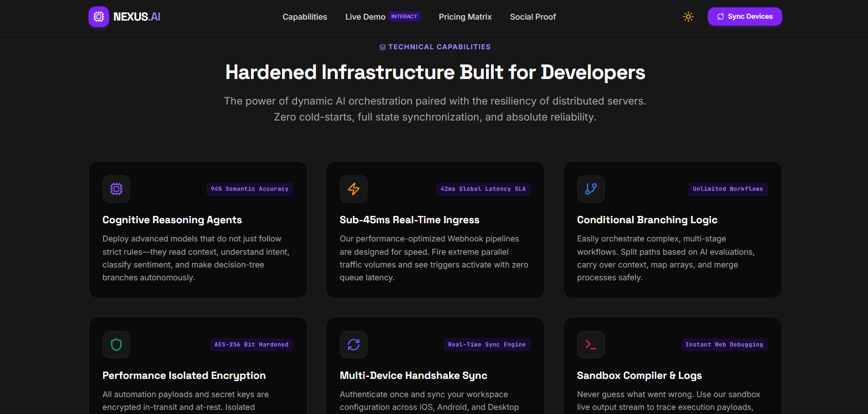Click the Sync Devices button
Image resolution: width=868 pixels, height=414 pixels.
coord(745,16)
